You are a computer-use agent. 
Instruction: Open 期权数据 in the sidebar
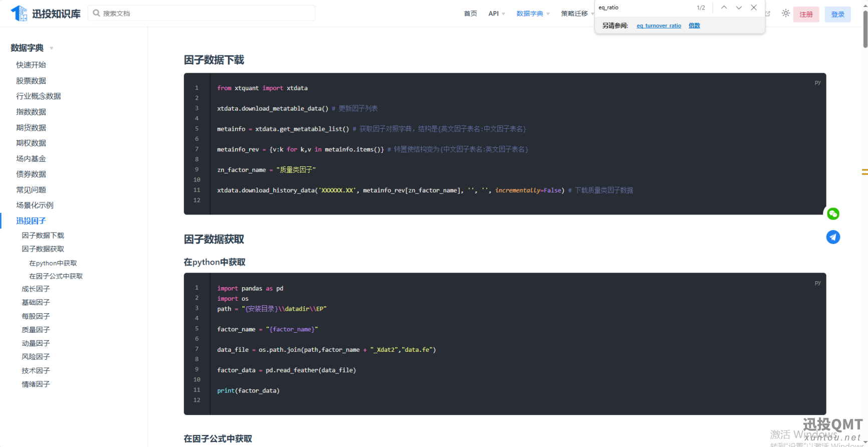31,143
